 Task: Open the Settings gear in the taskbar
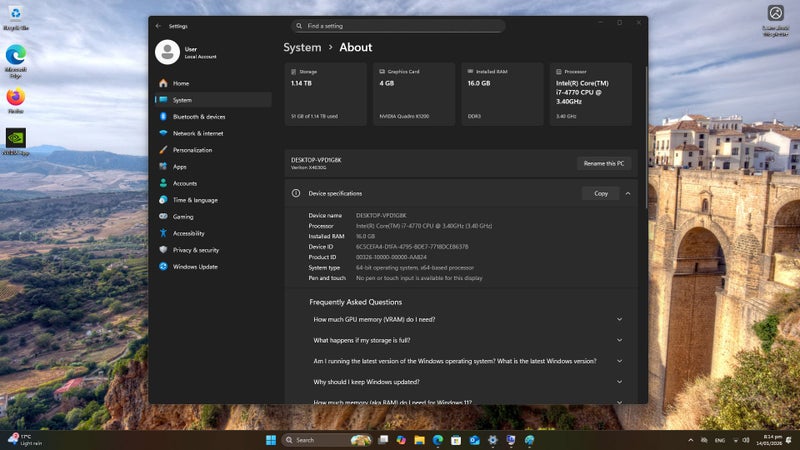pos(493,440)
